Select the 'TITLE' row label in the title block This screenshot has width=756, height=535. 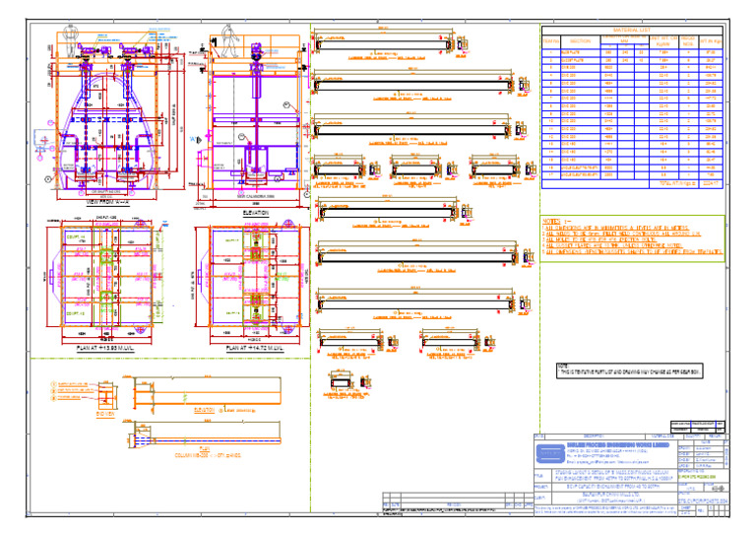point(538,476)
